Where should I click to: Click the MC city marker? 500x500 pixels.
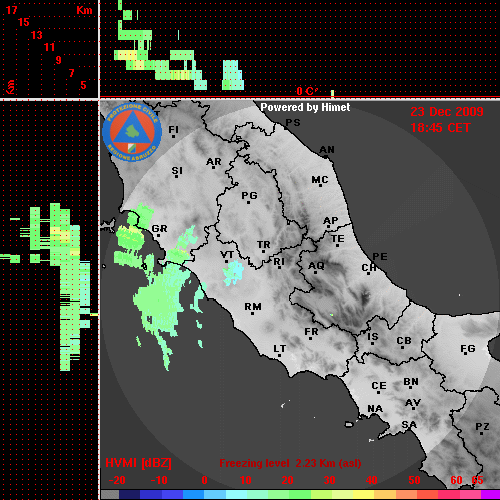pos(320,181)
